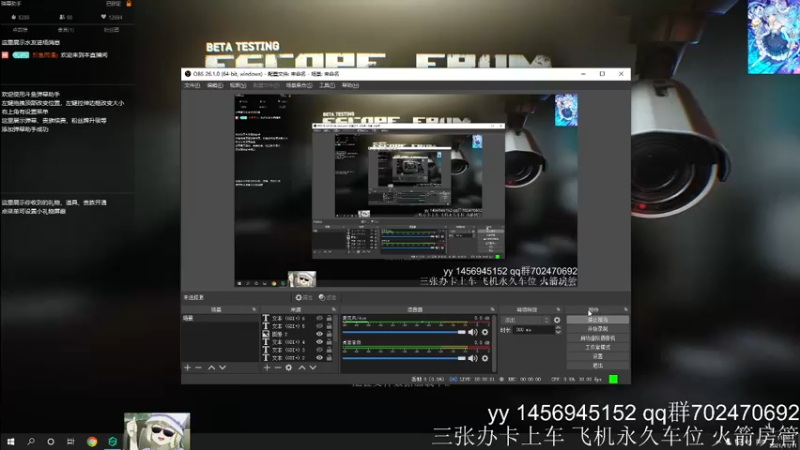Remove the selected scene with the minus icon
The width and height of the screenshot is (800, 450).
coord(198,367)
